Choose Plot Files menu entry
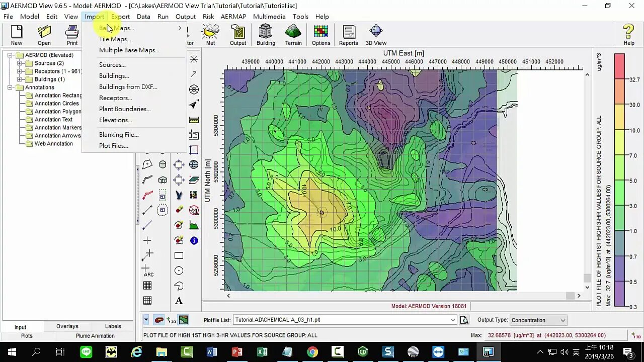 coord(135,146)
